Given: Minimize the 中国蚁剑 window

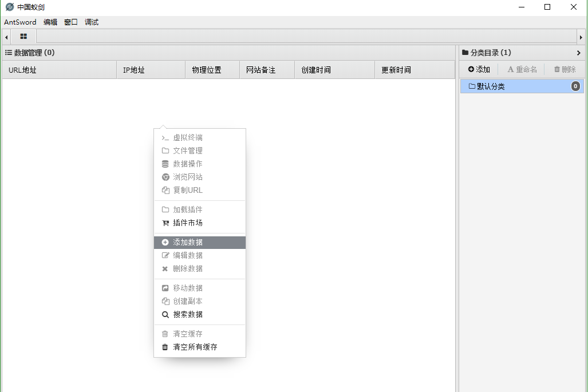Looking at the screenshot, I should (x=521, y=7).
